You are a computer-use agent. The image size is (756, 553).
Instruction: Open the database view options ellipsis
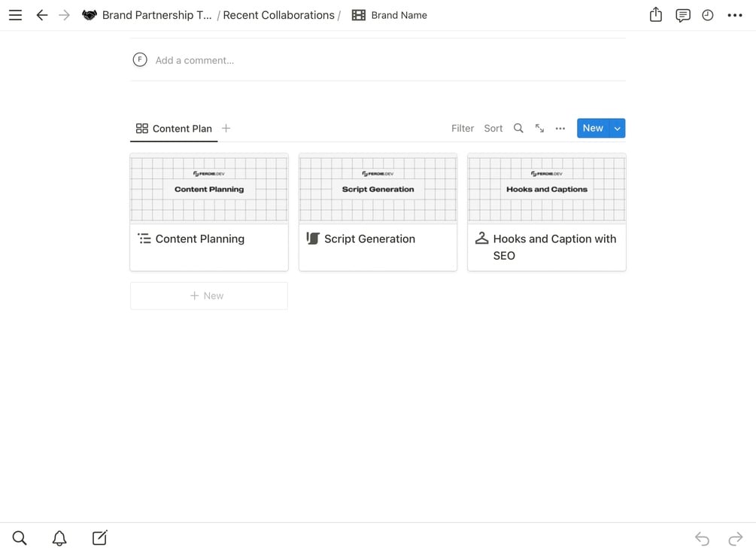560,129
